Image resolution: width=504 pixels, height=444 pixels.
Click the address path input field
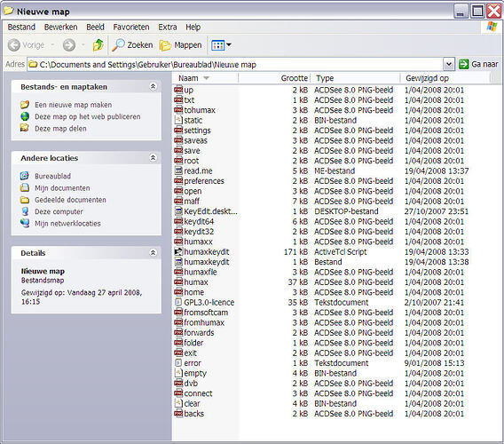[235, 64]
